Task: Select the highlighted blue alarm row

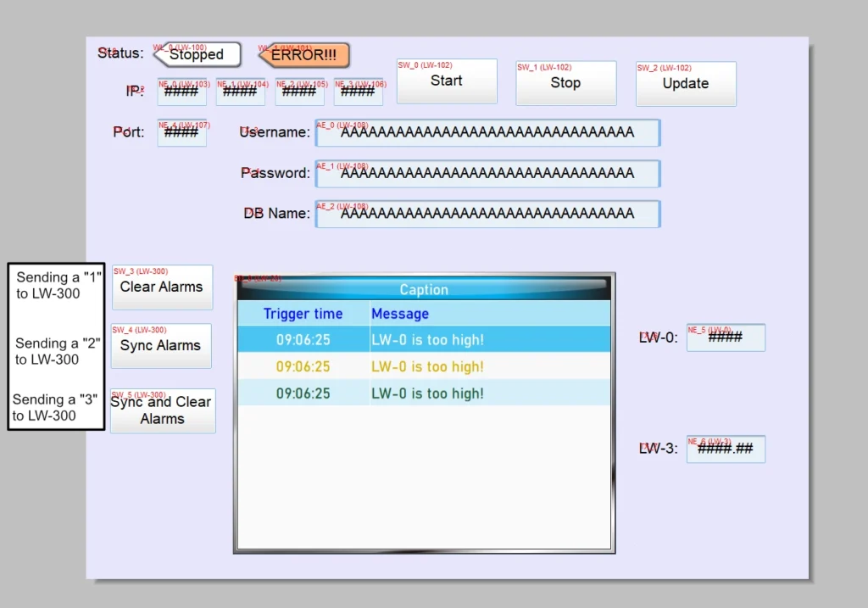Action: click(424, 339)
